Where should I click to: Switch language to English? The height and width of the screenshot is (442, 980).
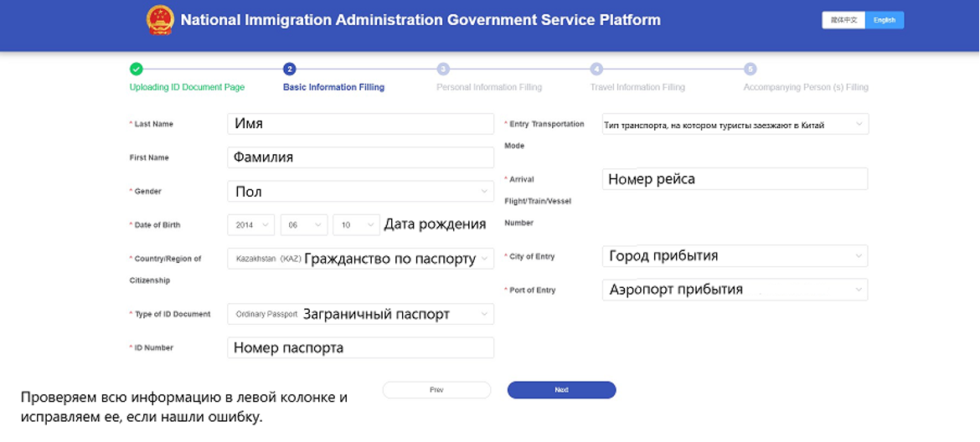tap(885, 20)
